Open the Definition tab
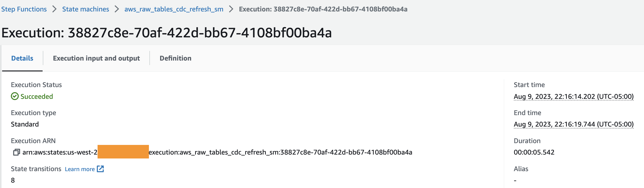This screenshot has width=644, height=188. 175,58
